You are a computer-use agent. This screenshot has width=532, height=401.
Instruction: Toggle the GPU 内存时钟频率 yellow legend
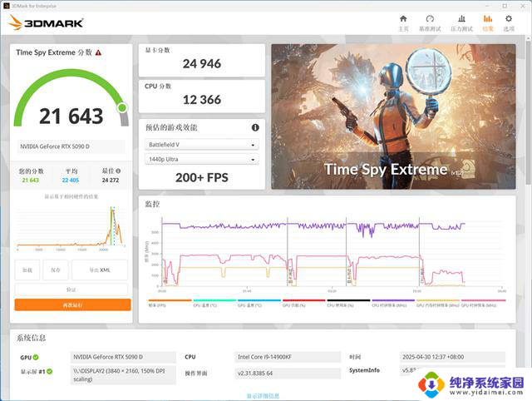pyautogui.click(x=438, y=303)
